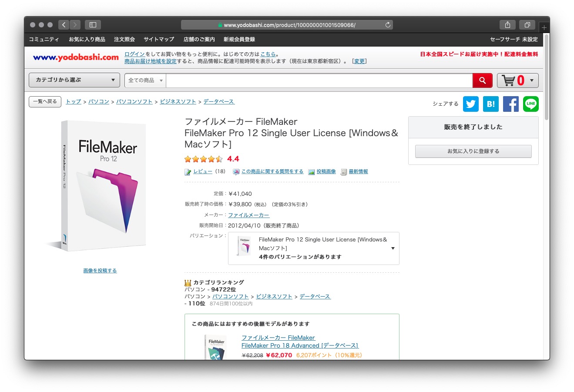Click the 日本全国スピードお届け実施中 banner text
The image size is (574, 392).
pos(479,54)
